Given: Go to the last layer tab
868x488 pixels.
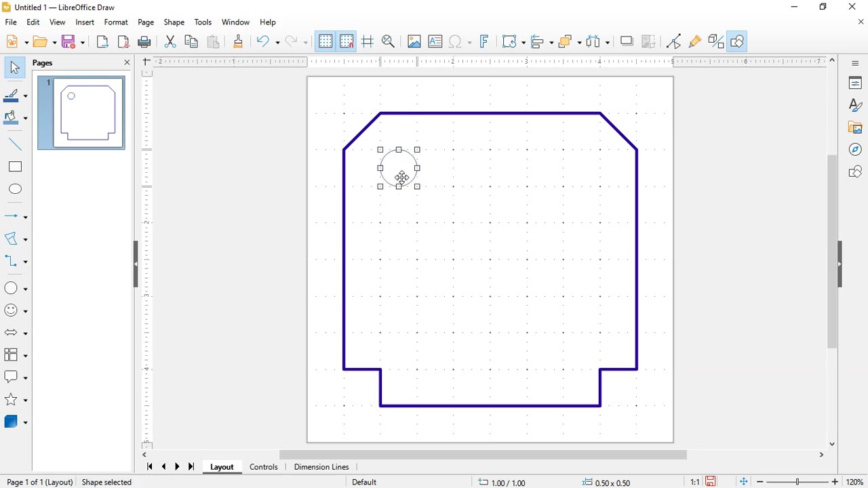Looking at the screenshot, I should tap(192, 467).
